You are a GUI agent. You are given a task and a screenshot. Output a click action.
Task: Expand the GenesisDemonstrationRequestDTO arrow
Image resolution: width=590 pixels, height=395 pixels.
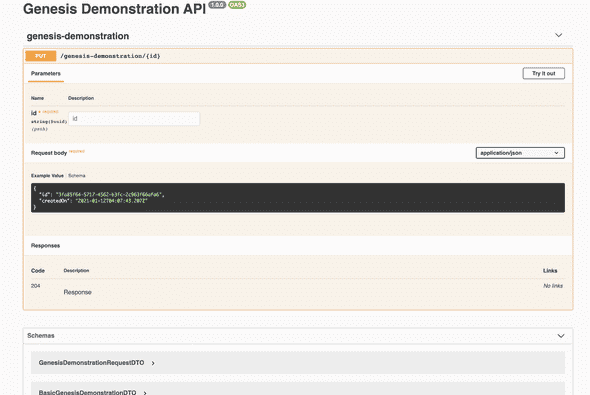153,363
